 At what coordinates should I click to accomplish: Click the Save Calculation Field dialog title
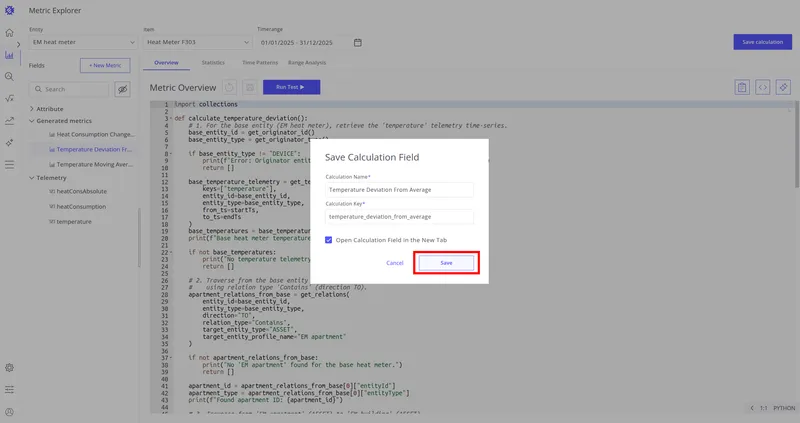tap(372, 157)
